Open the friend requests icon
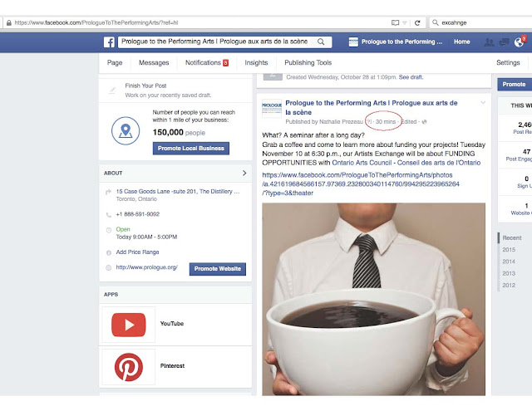The width and height of the screenshot is (532, 411). [x=489, y=42]
